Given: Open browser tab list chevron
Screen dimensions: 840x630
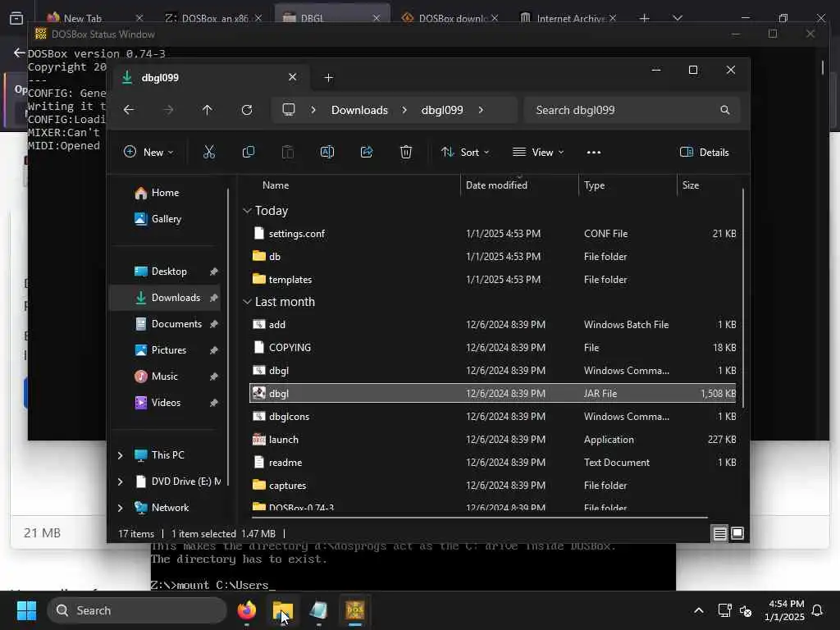Looking at the screenshot, I should click(x=677, y=18).
